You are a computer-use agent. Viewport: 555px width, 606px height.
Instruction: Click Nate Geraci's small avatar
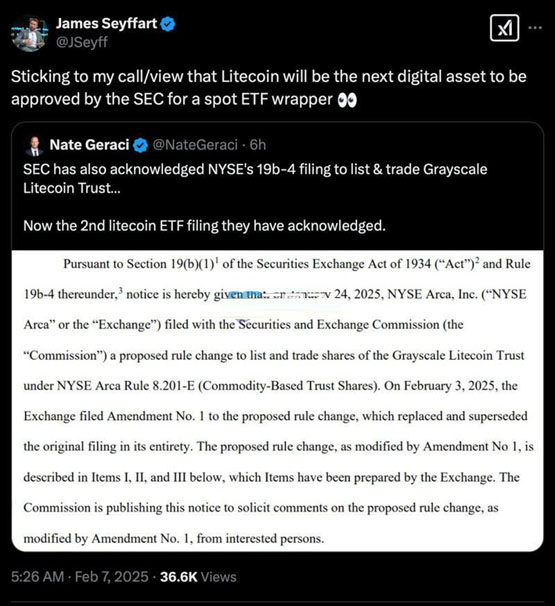34,146
